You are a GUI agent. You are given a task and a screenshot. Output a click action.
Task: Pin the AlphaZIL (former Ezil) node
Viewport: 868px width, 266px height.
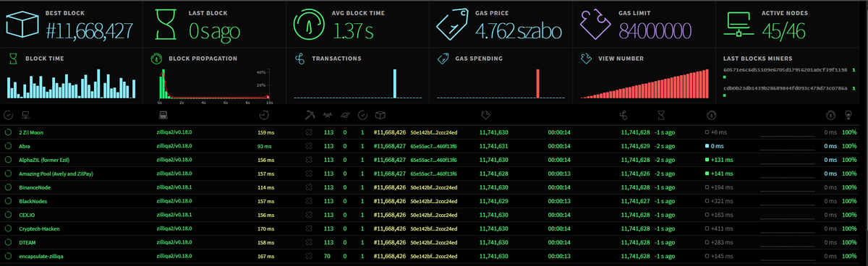pyautogui.click(x=8, y=160)
